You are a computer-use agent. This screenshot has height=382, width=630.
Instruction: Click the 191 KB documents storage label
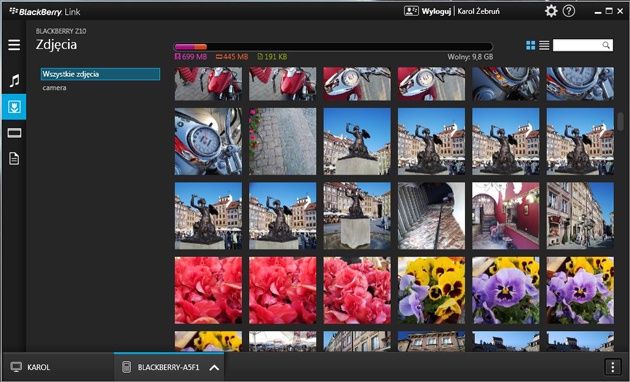[272, 57]
